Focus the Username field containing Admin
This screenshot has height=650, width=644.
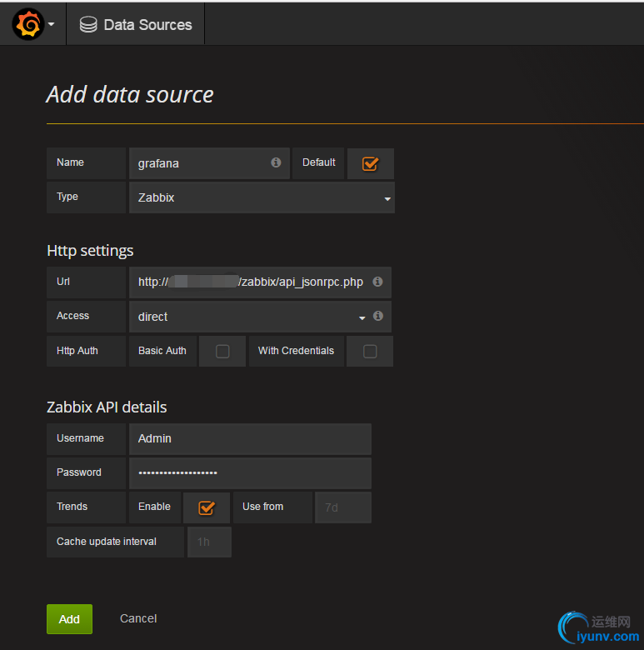(x=250, y=439)
